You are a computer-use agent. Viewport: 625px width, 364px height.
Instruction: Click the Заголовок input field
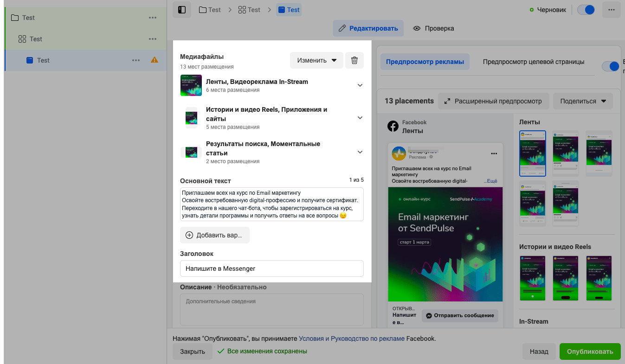point(271,268)
